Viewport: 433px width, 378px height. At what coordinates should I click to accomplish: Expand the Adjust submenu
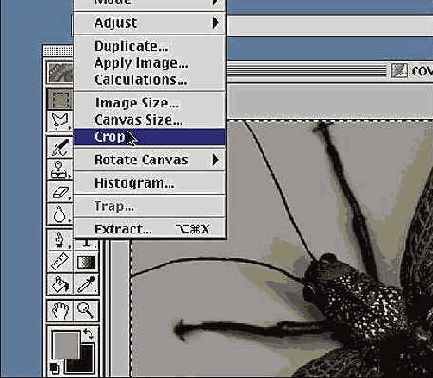click(150, 23)
